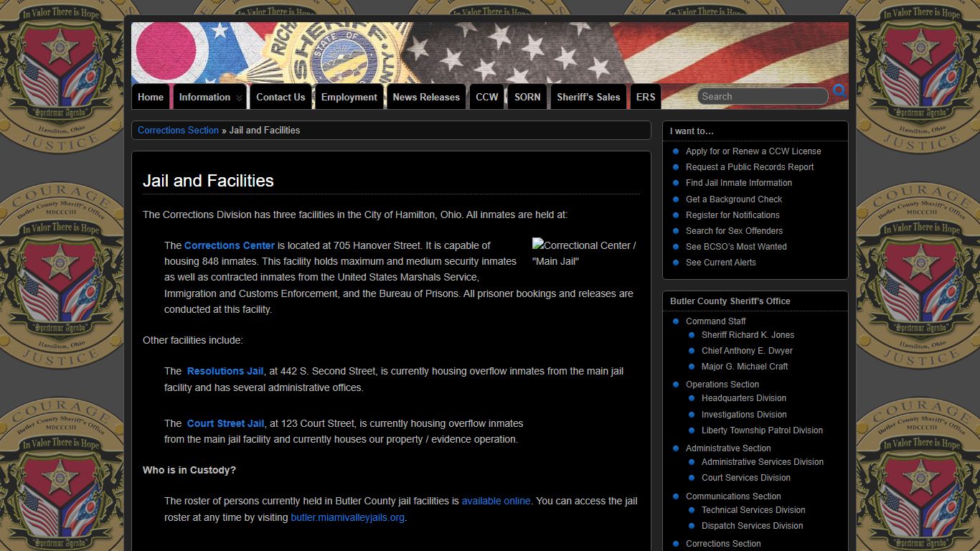The height and width of the screenshot is (551, 980).
Task: Open Sheriff's Sales in the navigation
Action: point(588,97)
